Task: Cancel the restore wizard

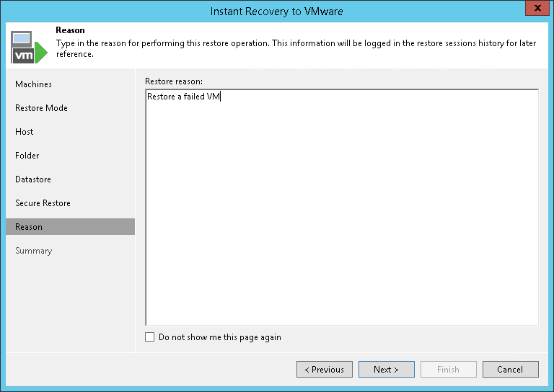Action: [x=510, y=370]
